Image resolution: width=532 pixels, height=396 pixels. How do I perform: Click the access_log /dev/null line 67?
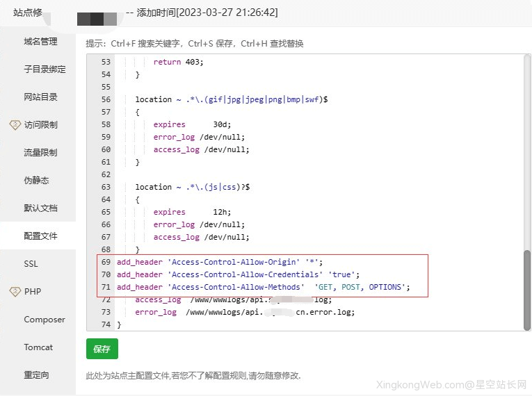tap(201, 238)
